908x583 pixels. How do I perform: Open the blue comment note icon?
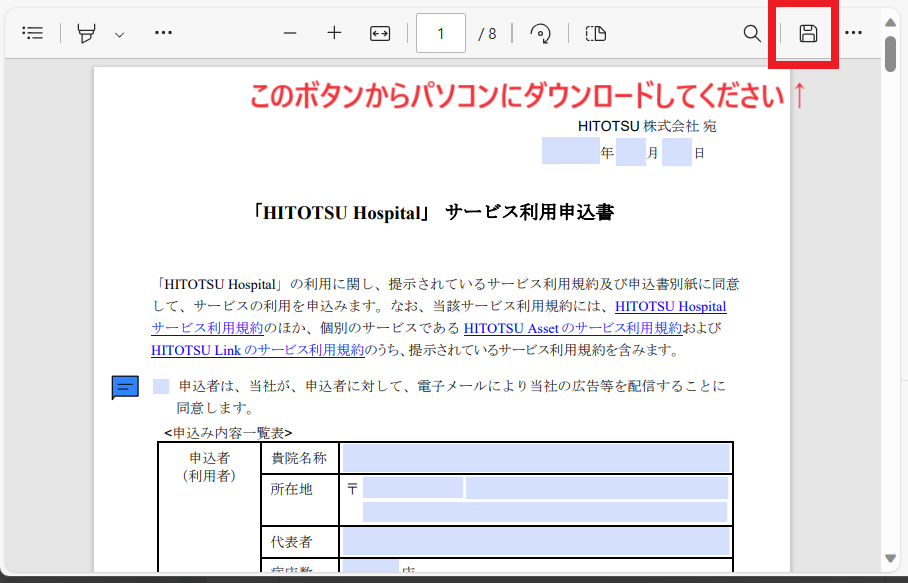pos(125,387)
